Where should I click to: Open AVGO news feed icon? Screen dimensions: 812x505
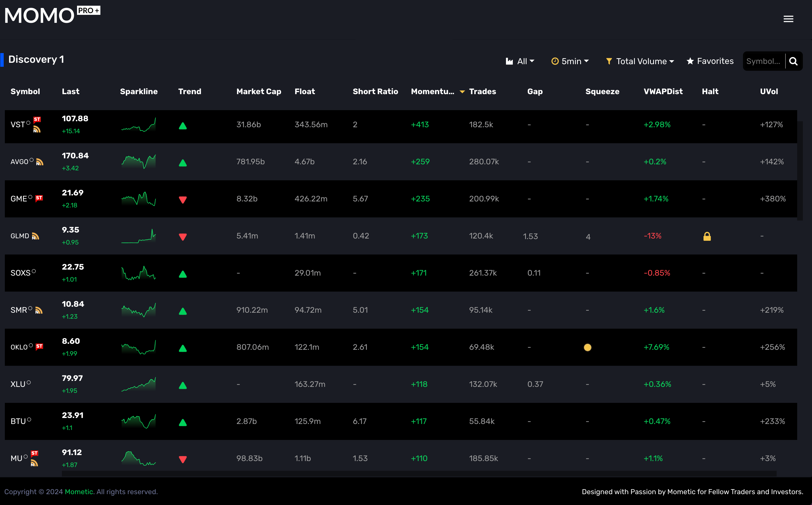pos(40,162)
